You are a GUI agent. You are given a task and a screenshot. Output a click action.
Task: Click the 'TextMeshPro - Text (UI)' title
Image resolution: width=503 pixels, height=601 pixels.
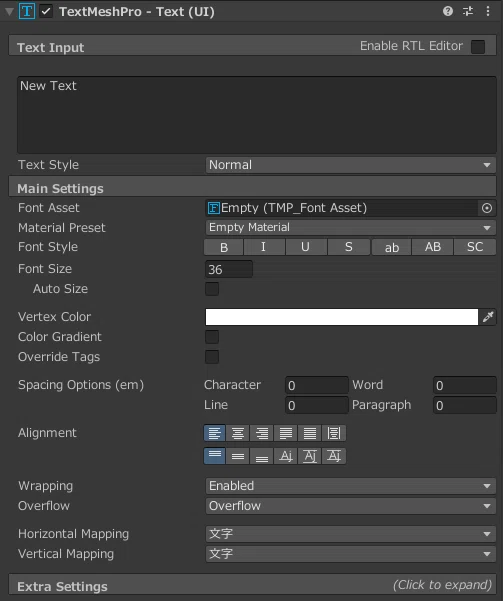click(136, 11)
